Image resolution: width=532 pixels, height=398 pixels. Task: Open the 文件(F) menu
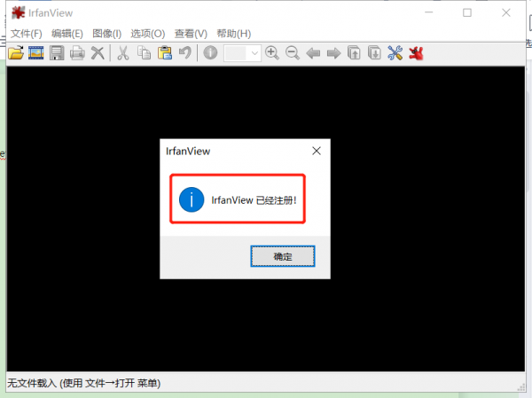click(x=26, y=34)
